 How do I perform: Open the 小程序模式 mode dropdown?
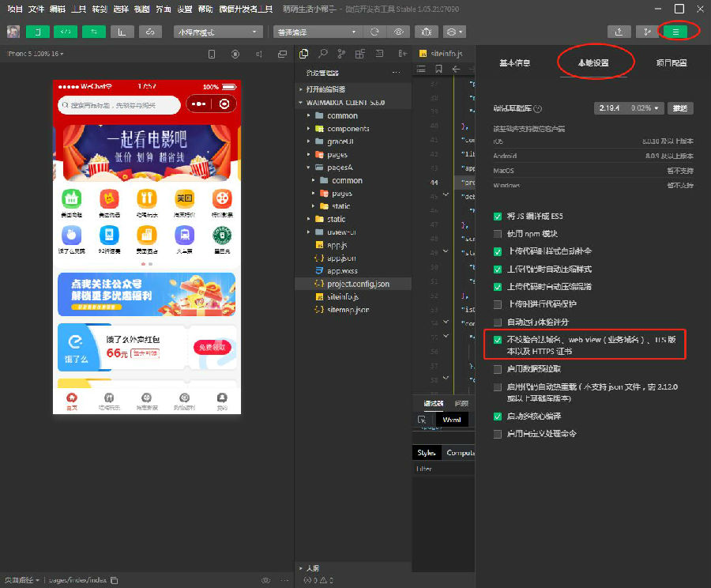[218, 32]
